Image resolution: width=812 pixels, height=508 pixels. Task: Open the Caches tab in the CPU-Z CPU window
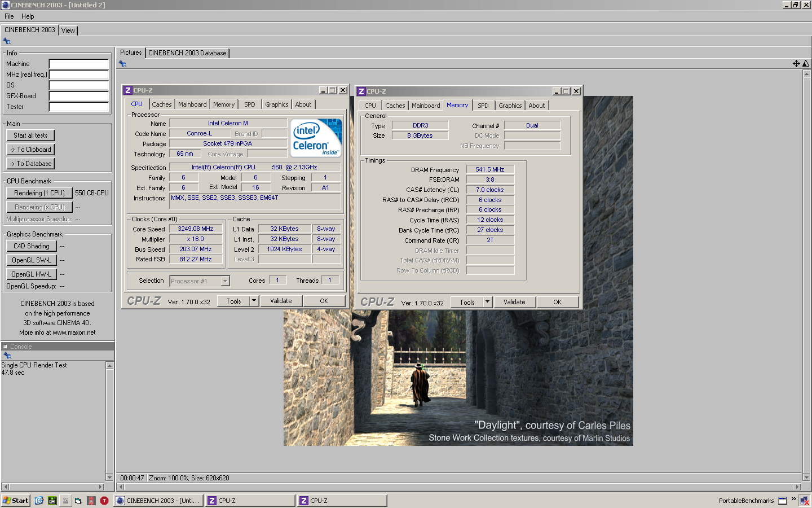coord(162,104)
